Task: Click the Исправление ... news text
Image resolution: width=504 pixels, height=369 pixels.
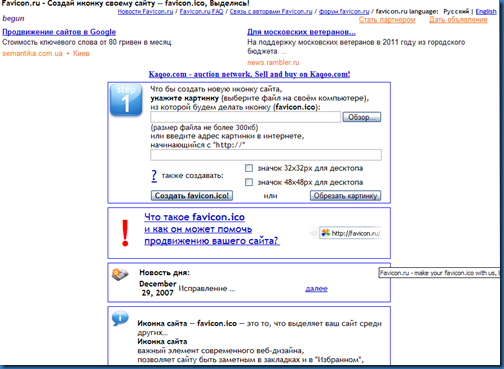Action: pos(207,289)
